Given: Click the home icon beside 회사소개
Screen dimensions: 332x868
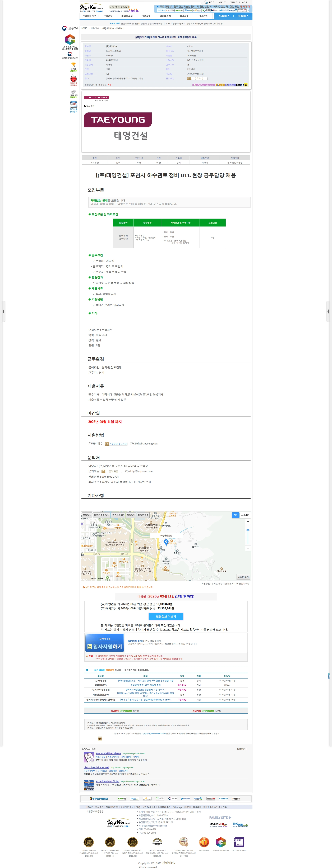Looking at the screenshot, I should point(85,106).
